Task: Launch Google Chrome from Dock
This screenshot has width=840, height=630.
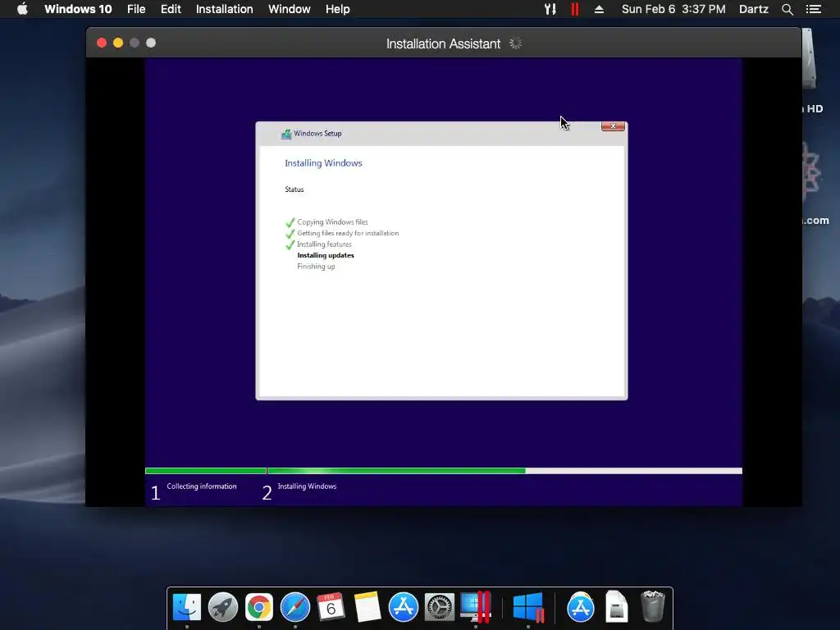Action: (259, 607)
